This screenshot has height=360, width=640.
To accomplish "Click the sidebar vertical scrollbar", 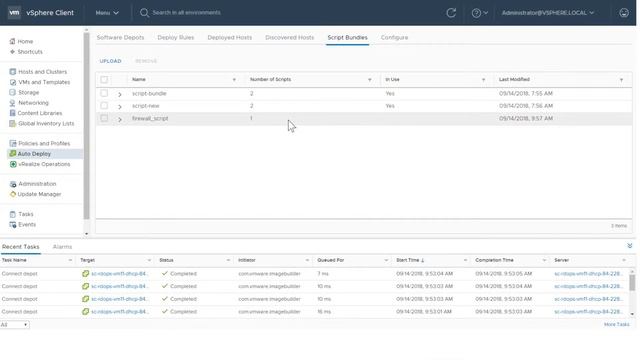I will pos(86,127).
